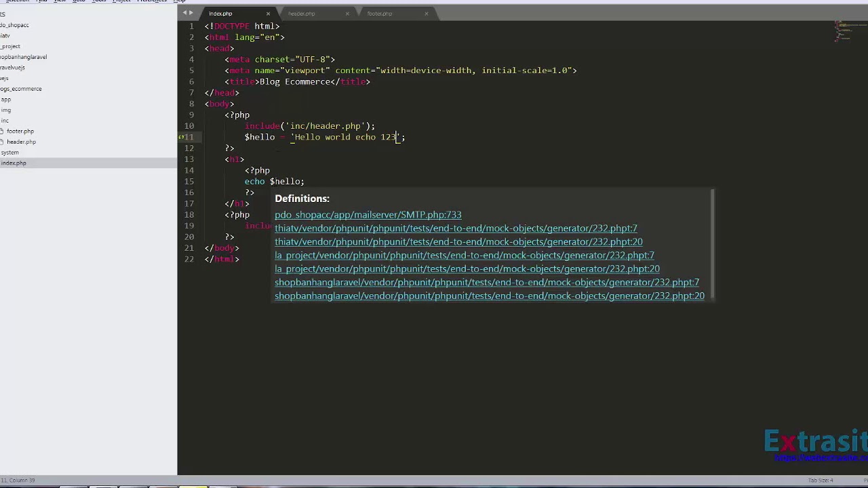Image resolution: width=868 pixels, height=488 pixels.
Task: Collapse the inc folder in sidebar
Action: [5, 121]
